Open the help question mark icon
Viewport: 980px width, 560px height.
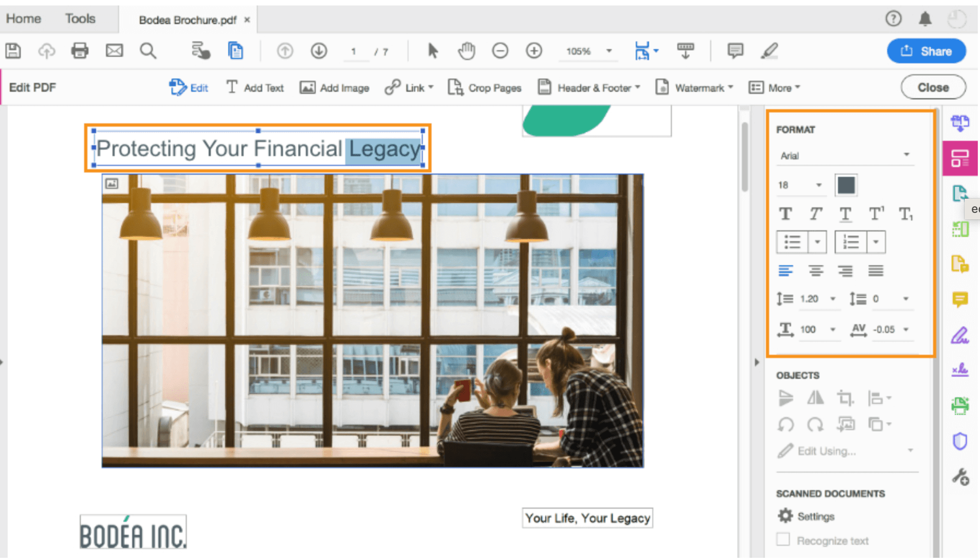point(893,19)
